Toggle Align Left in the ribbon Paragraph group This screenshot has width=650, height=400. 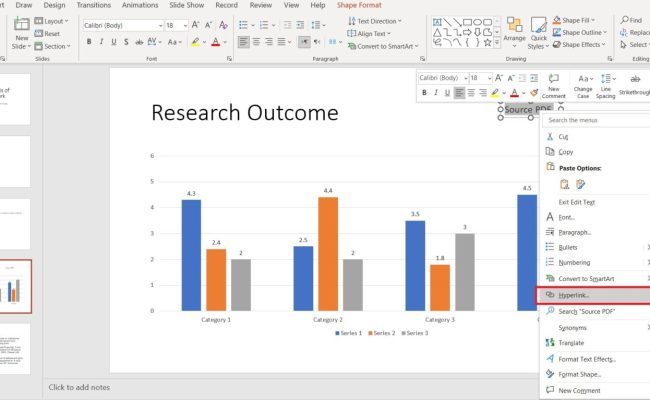(244, 42)
